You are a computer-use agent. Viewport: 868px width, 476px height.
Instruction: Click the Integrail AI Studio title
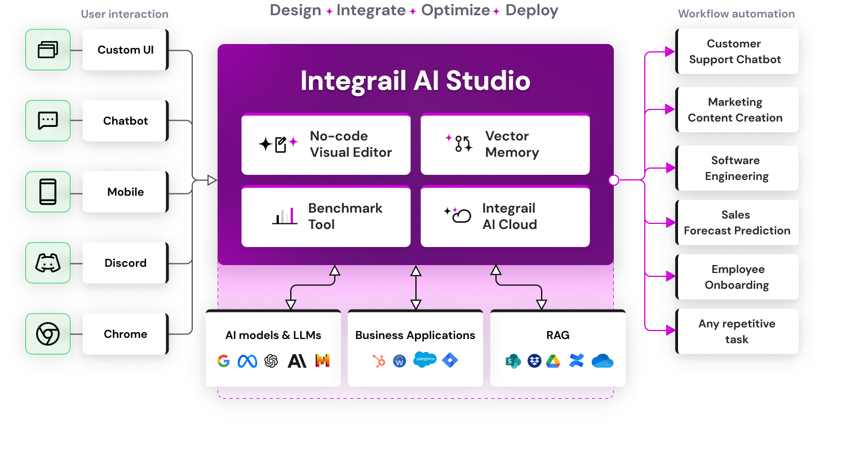[415, 81]
